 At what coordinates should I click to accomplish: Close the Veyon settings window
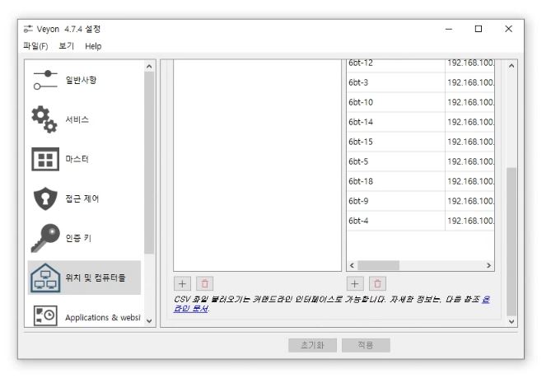pos(508,29)
